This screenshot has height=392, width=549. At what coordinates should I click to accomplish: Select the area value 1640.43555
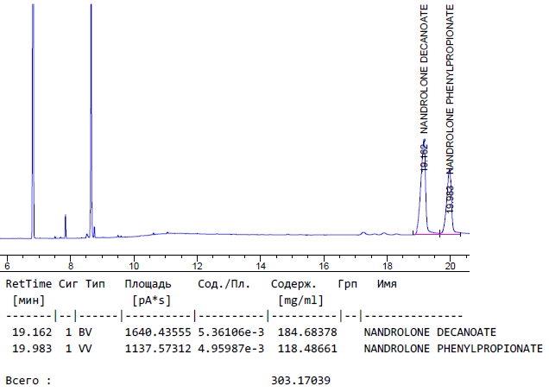pyautogui.click(x=157, y=332)
